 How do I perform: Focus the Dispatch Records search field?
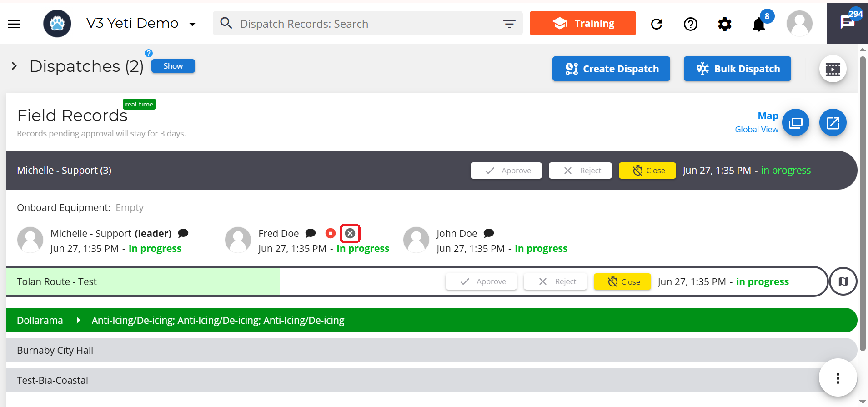tap(367, 23)
